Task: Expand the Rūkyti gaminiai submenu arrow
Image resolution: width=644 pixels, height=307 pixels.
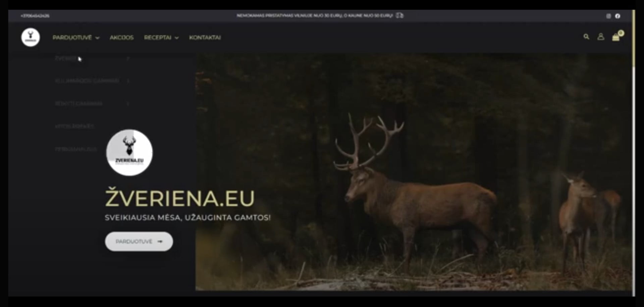Action: point(128,104)
